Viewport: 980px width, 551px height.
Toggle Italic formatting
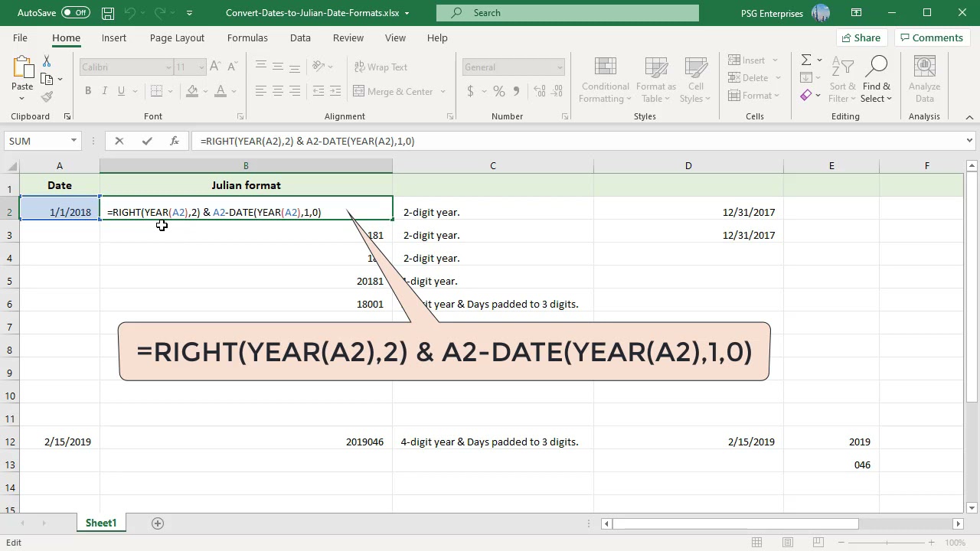(105, 91)
